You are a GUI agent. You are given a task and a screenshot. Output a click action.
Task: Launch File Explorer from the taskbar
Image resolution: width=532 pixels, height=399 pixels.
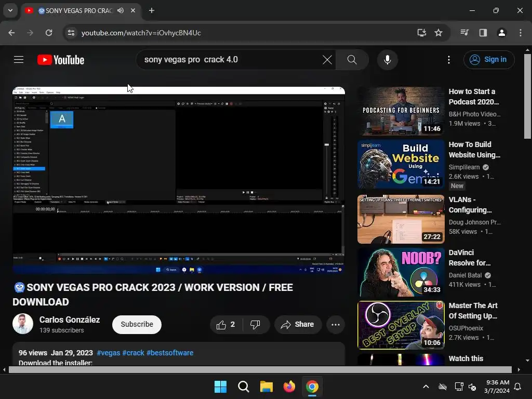(x=267, y=387)
